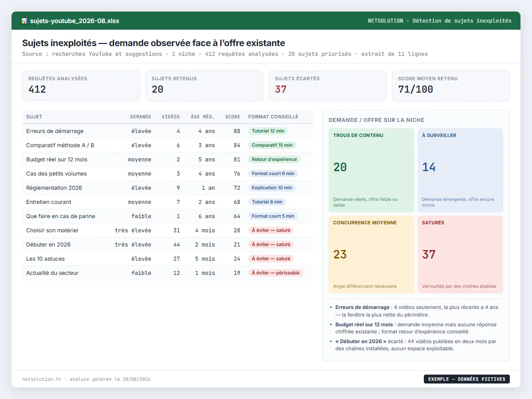
Task: Click the Format court 6 min badge
Action: [x=273, y=174]
